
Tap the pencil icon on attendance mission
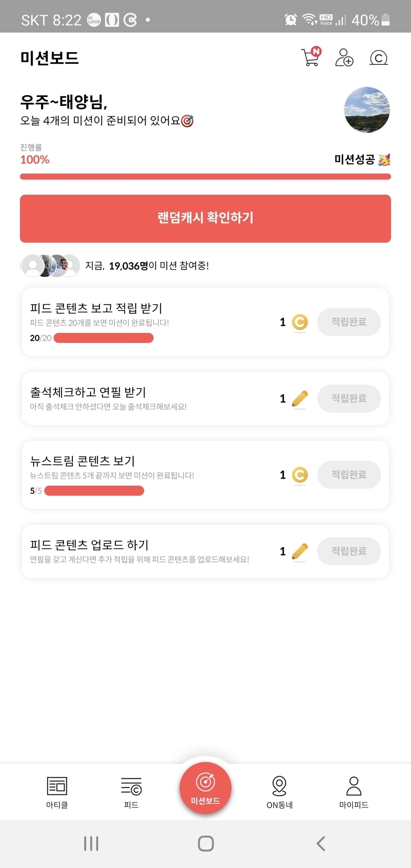(300, 398)
